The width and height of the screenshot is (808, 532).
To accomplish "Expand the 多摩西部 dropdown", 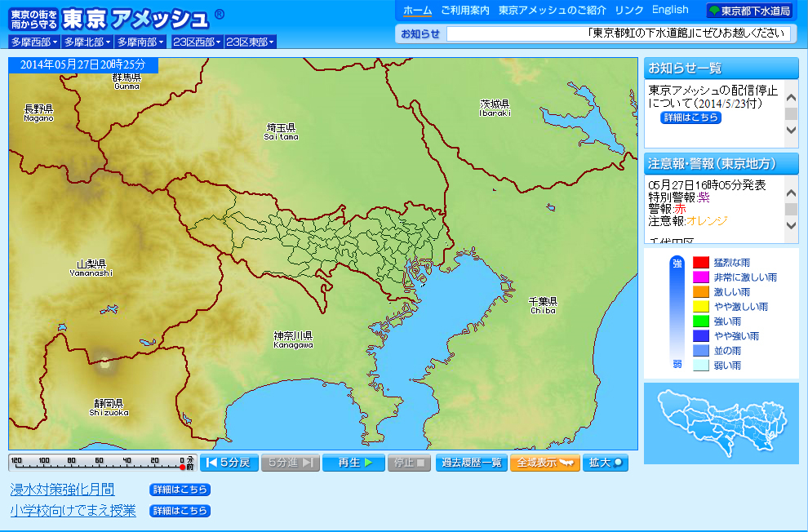I will click(34, 42).
